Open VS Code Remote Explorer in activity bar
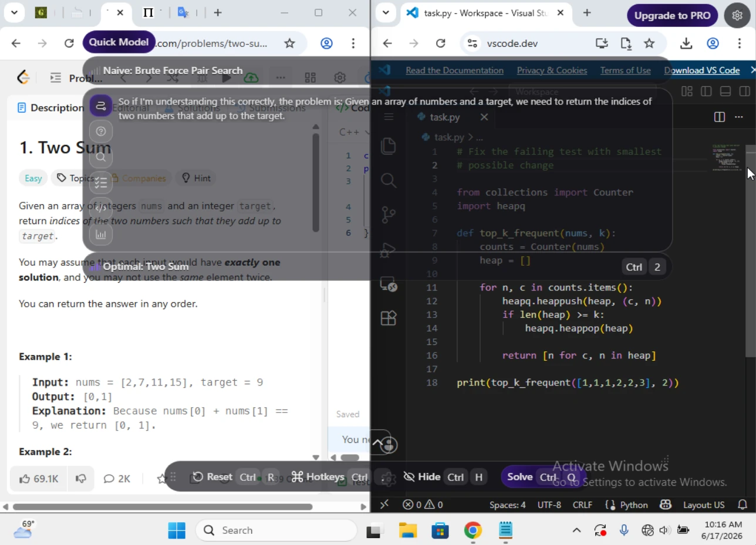 pyautogui.click(x=389, y=285)
